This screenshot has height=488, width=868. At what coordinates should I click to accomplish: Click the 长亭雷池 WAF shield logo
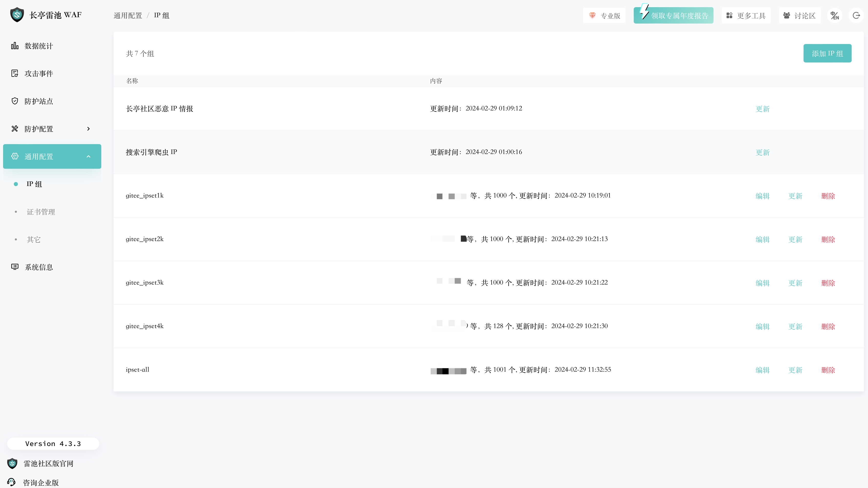(17, 15)
